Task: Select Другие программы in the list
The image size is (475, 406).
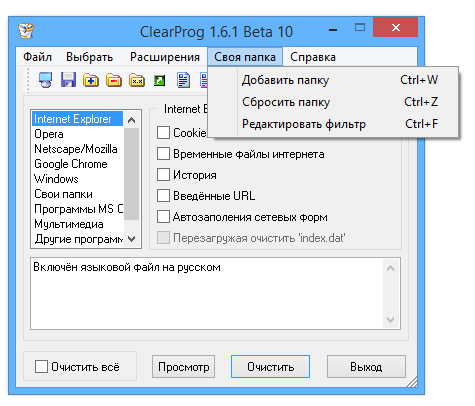Action: (77, 239)
